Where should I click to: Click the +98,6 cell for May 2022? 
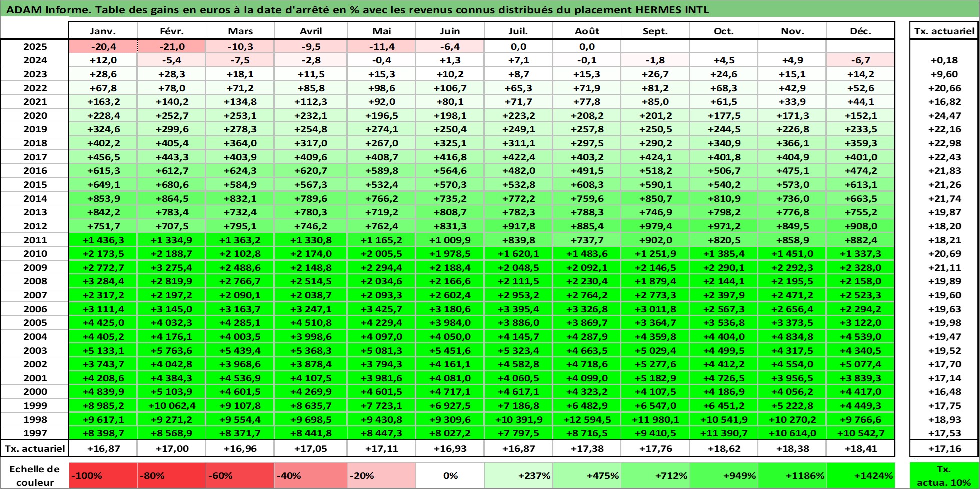(x=382, y=88)
